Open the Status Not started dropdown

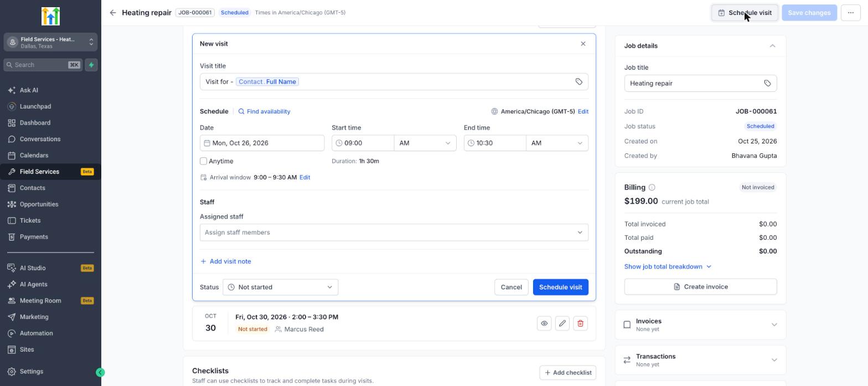[x=280, y=287]
